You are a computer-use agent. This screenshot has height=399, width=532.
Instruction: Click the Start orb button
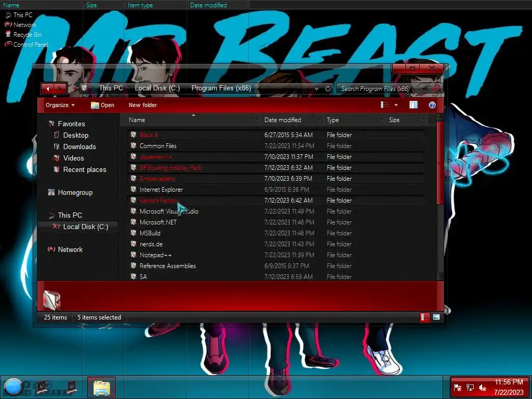click(13, 387)
